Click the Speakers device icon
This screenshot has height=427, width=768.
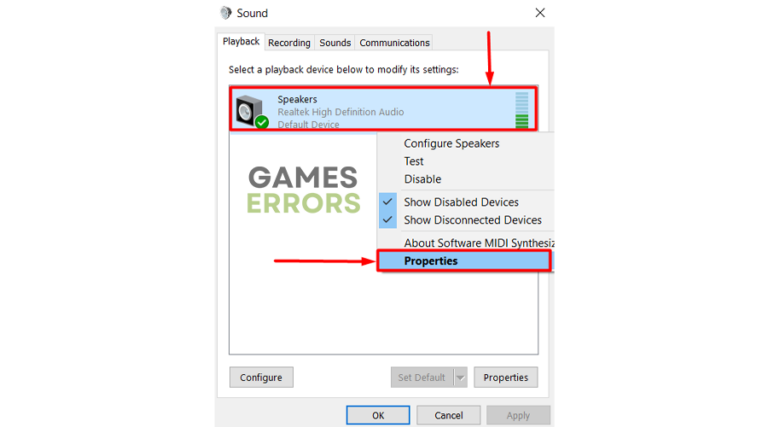[250, 111]
